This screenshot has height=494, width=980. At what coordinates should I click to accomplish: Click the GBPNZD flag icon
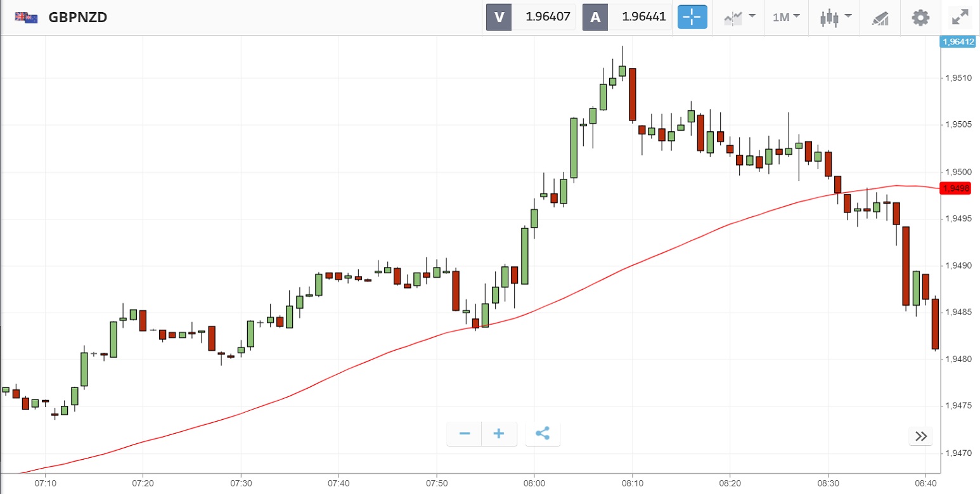(26, 17)
